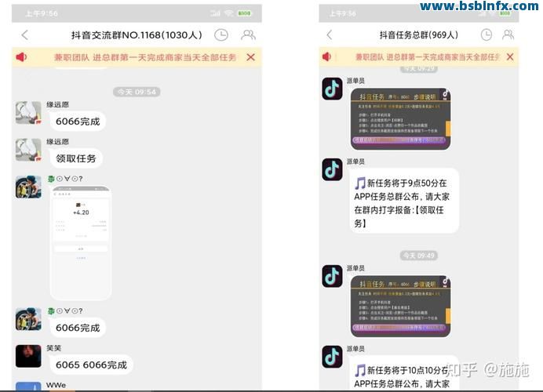View members icon in 抖音任务总群 header
This screenshot has width=543, height=392.
pos(508,34)
